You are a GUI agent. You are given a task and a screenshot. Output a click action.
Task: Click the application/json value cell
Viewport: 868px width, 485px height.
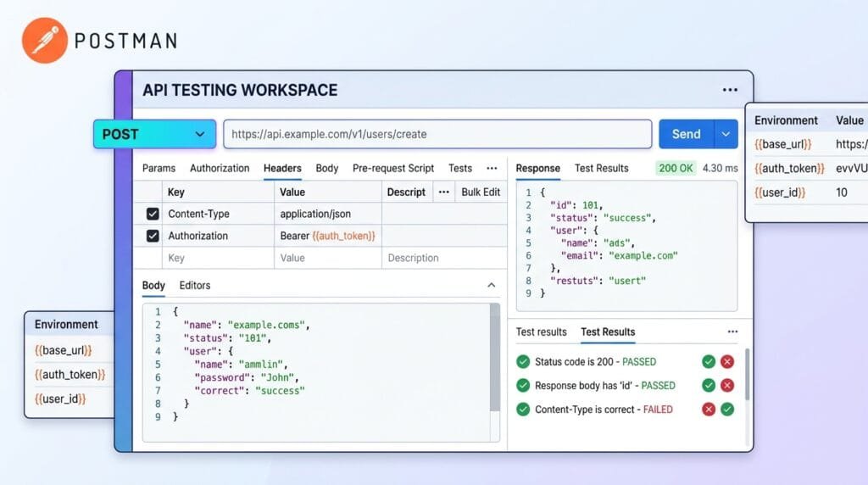click(x=328, y=214)
